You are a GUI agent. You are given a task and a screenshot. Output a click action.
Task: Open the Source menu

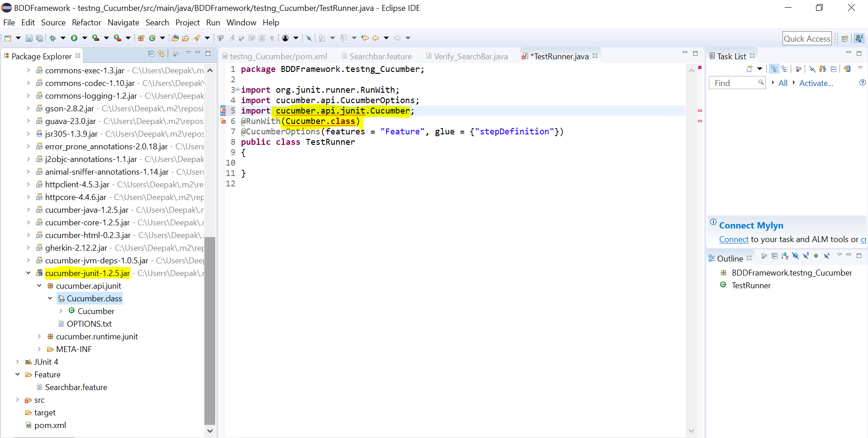53,22
